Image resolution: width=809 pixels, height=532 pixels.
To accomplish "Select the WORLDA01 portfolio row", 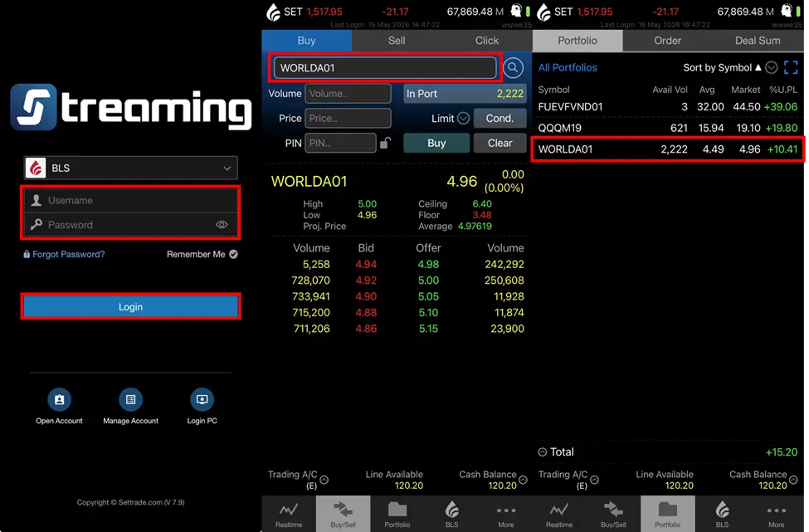I will (x=668, y=149).
